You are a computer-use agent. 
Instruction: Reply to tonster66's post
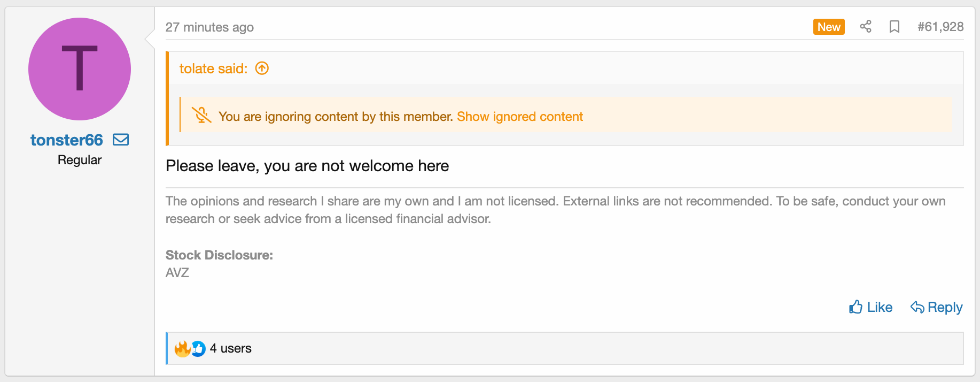click(x=937, y=307)
